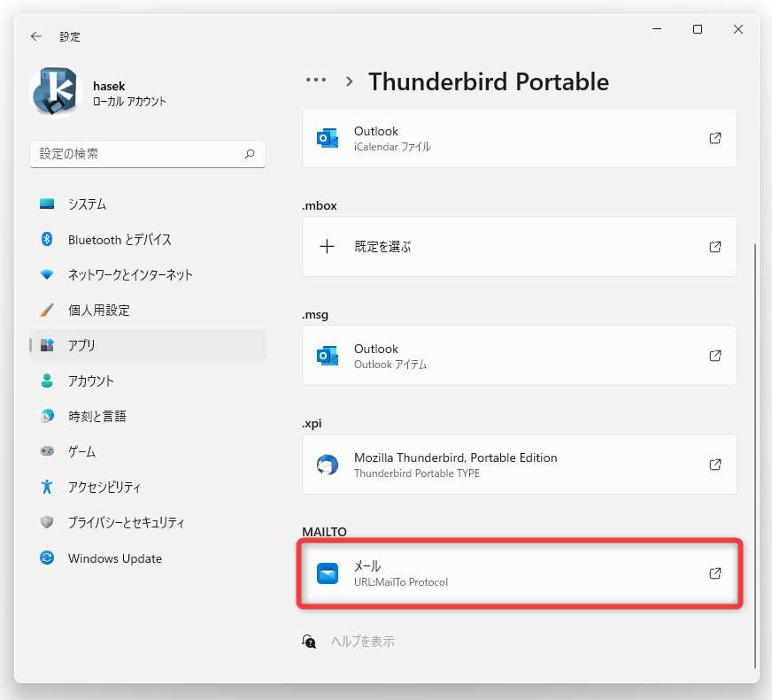Open Bluetooth とデバイス settings
Viewport: 772px width, 700px height.
(148, 240)
